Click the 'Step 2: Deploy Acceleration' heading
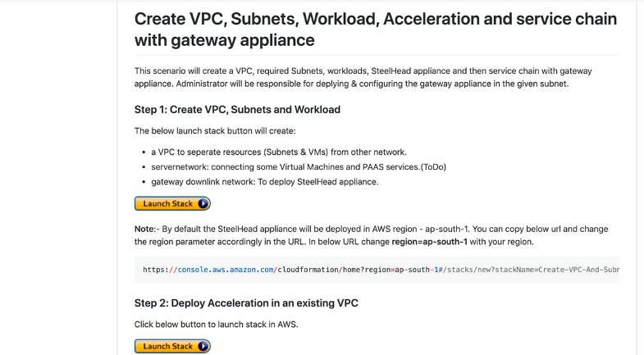The image size is (644, 355). (246, 303)
